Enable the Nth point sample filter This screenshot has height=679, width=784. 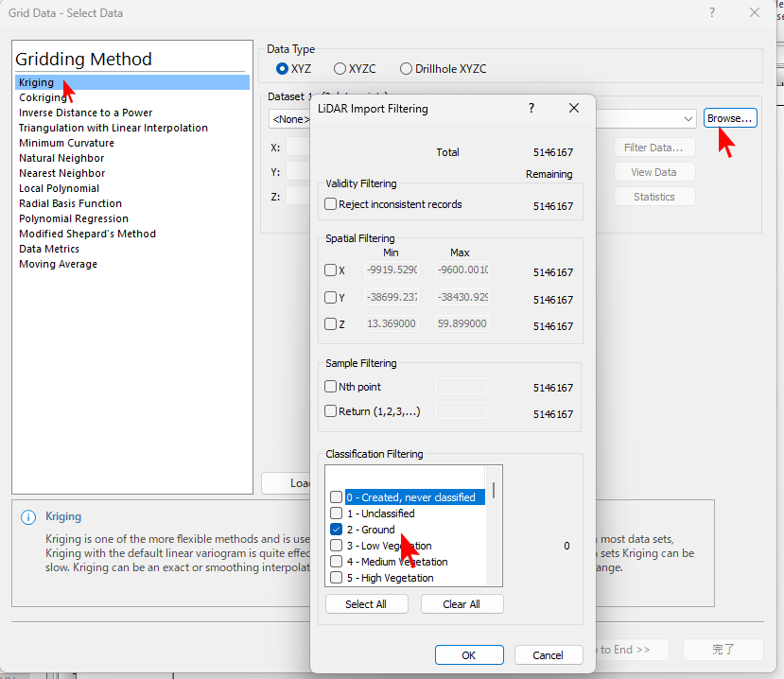pyautogui.click(x=331, y=386)
